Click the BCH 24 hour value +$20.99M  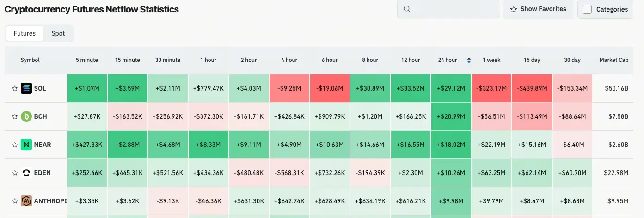tap(451, 116)
